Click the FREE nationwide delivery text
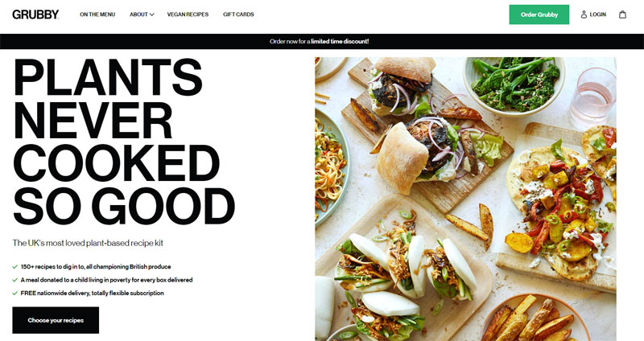Screen dimensions: 644x341 point(92,293)
